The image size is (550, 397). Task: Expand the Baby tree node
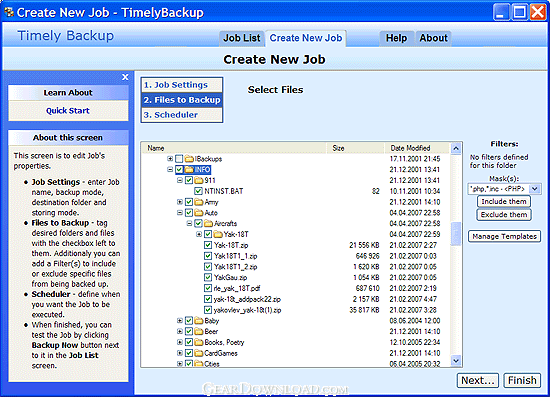[x=180, y=321]
